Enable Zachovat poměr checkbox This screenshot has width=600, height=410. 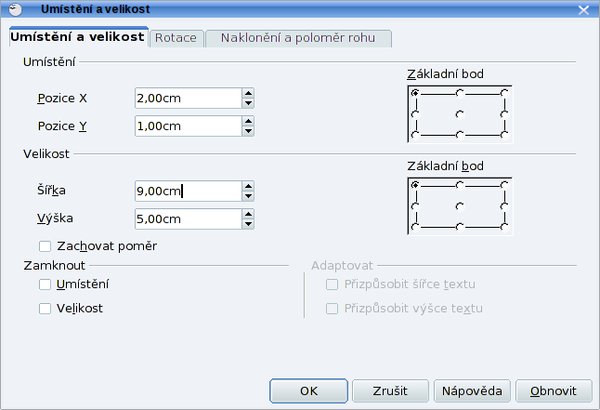45,246
